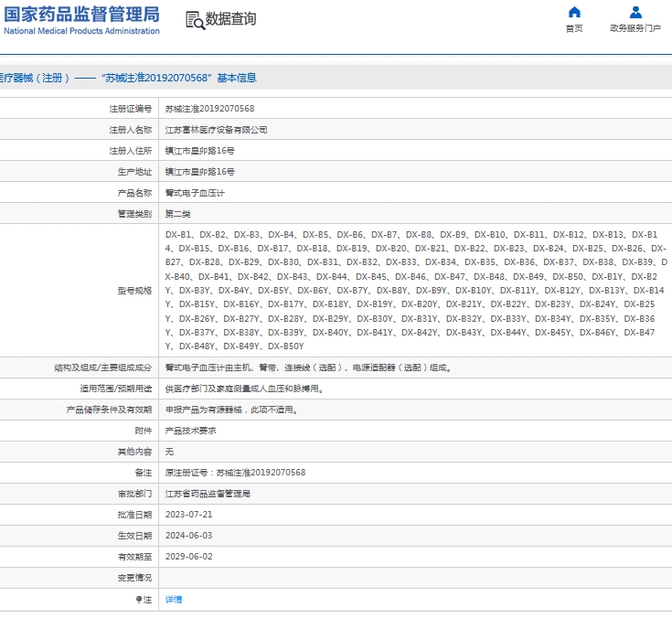Click the 注册人名称 row label
672x618 pixels.
tap(131, 130)
